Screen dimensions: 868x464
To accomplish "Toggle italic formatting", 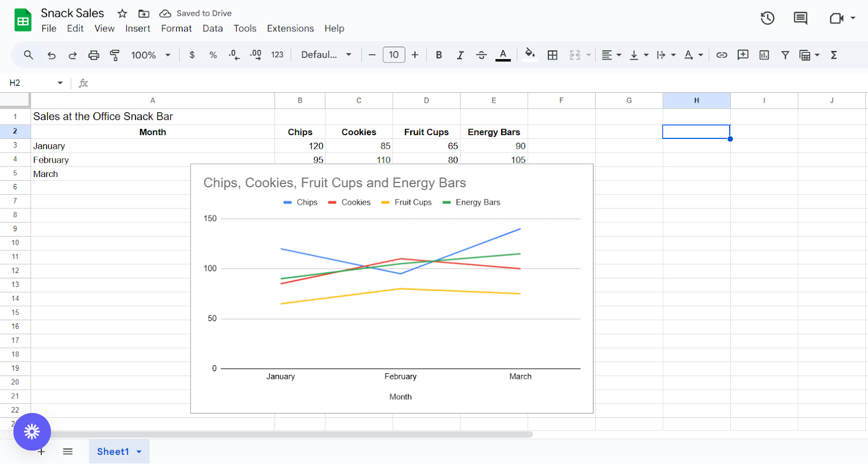I will pyautogui.click(x=460, y=55).
